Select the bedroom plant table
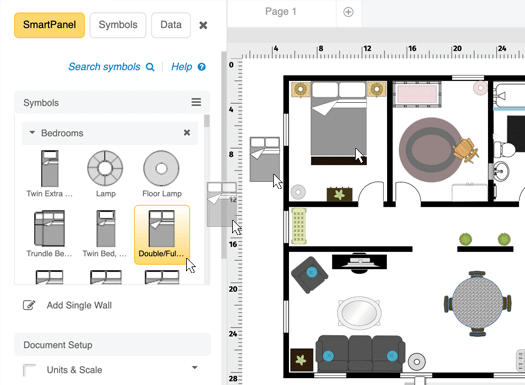525x385 pixels. point(340,195)
